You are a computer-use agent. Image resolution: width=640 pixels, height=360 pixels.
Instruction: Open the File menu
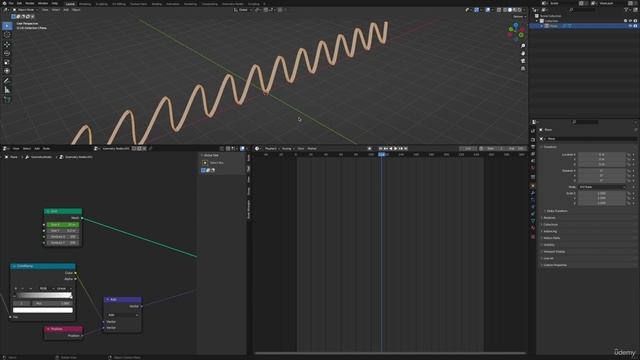(11, 3)
